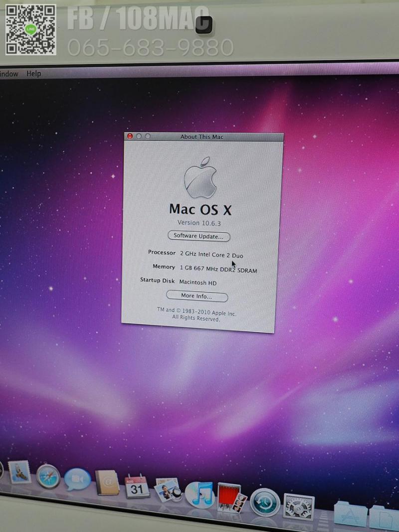Open System Preferences gear icon in Dock
This screenshot has width=399, height=532.
(x=299, y=507)
